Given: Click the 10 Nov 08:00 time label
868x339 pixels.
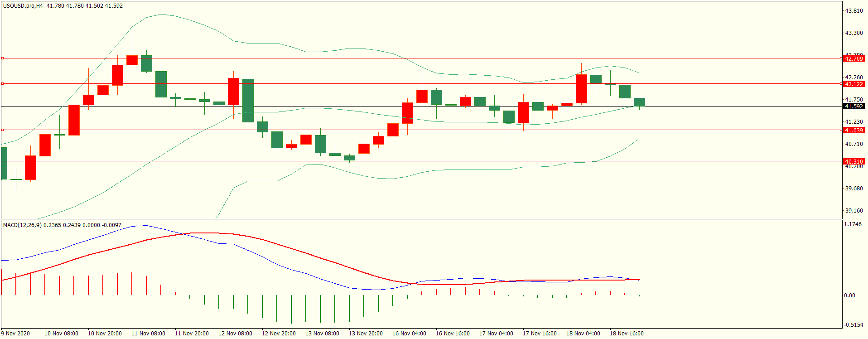Looking at the screenshot, I should click(x=61, y=334).
